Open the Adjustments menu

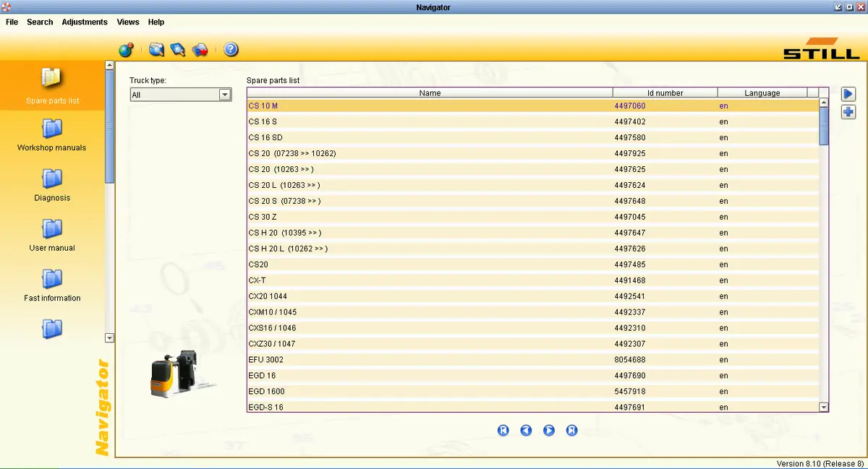(85, 22)
